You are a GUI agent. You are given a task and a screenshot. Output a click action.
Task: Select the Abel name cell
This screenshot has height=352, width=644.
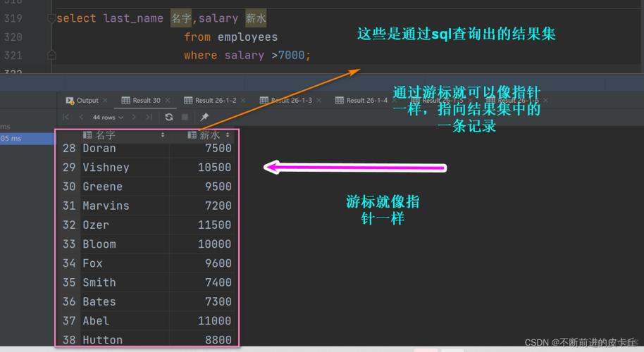125,321
